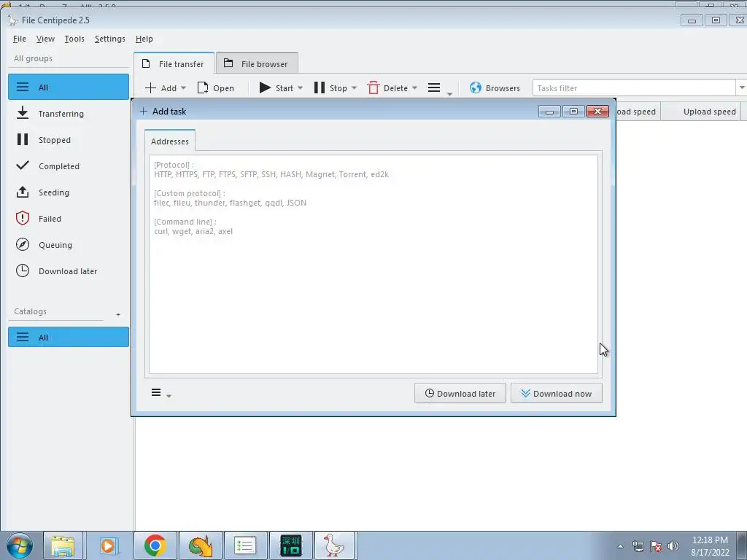The width and height of the screenshot is (747, 560).
Task: Select All under Catalogs
Action: [69, 337]
